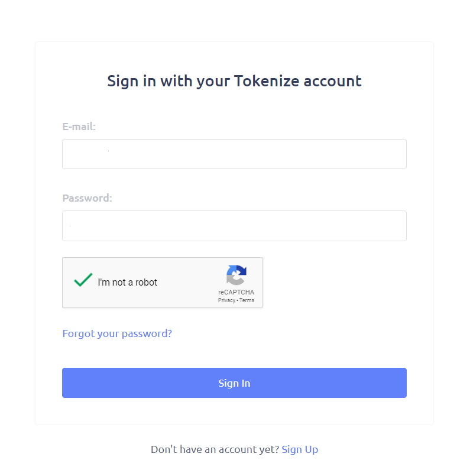Open the reCAPTCHA Privacy link
The height and width of the screenshot is (476, 457).
coord(226,300)
